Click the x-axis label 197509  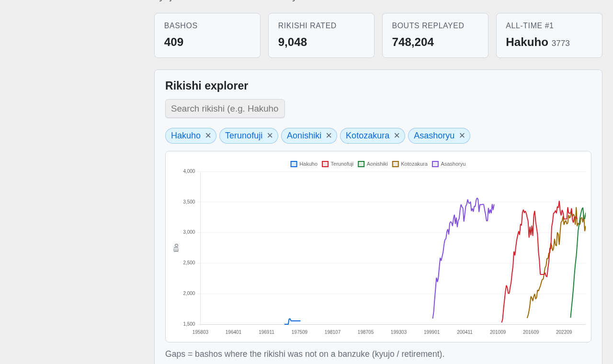(299, 332)
